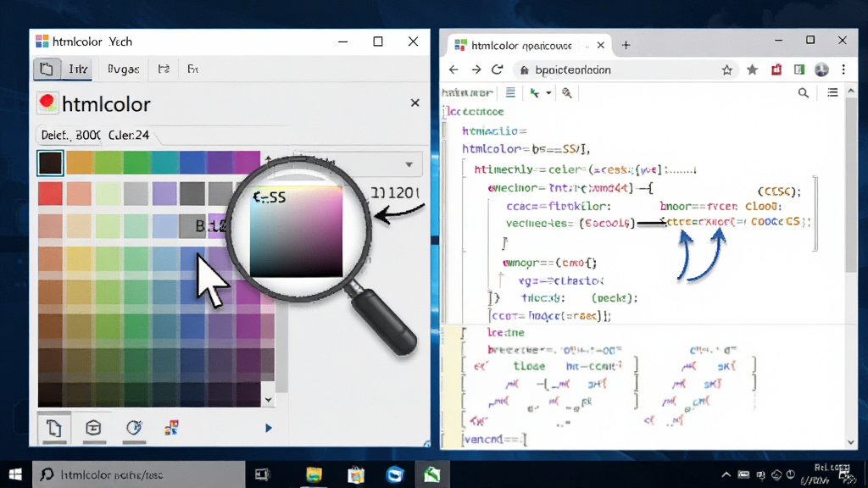Viewport: 868px width, 488px height.
Task: Click the lines icon in devtools toolbar
Action: click(510, 92)
